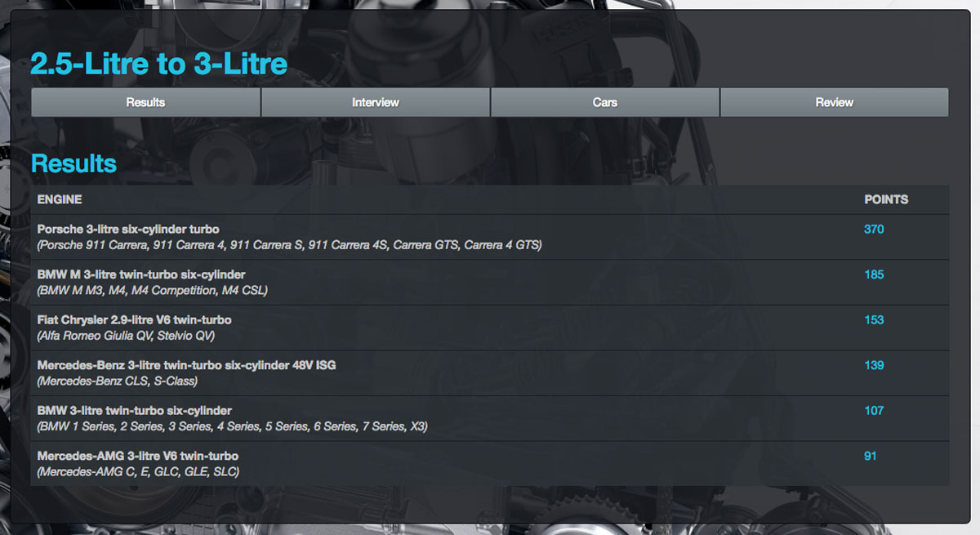
Task: Select the 91 points score
Action: click(871, 456)
